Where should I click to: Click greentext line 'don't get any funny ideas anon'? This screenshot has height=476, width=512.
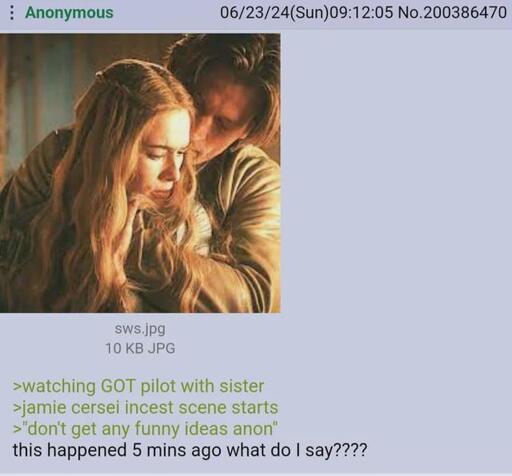pos(145,429)
